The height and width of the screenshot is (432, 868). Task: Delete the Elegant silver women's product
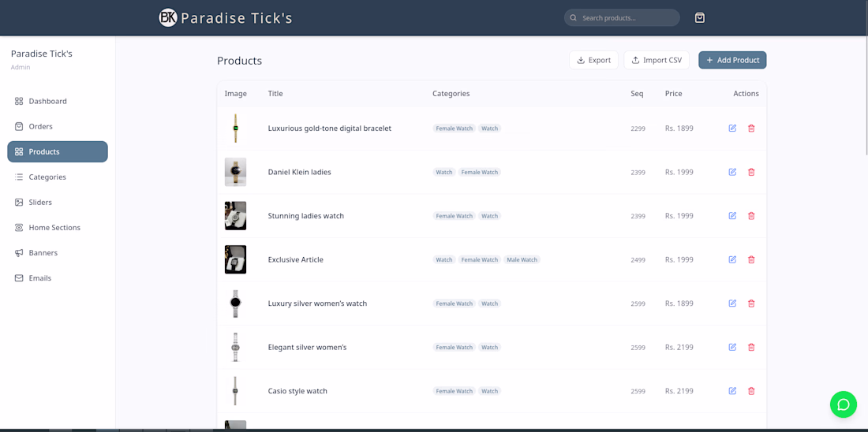click(x=751, y=347)
